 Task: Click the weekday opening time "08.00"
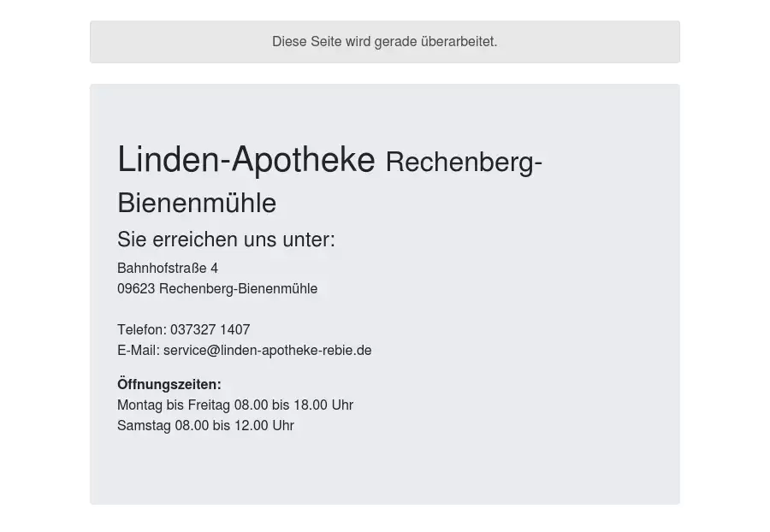click(x=252, y=405)
